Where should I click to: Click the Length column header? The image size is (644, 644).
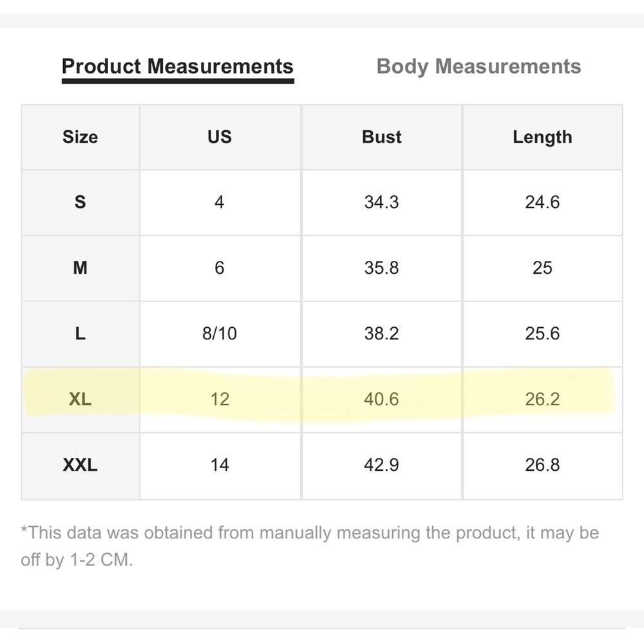click(x=542, y=137)
